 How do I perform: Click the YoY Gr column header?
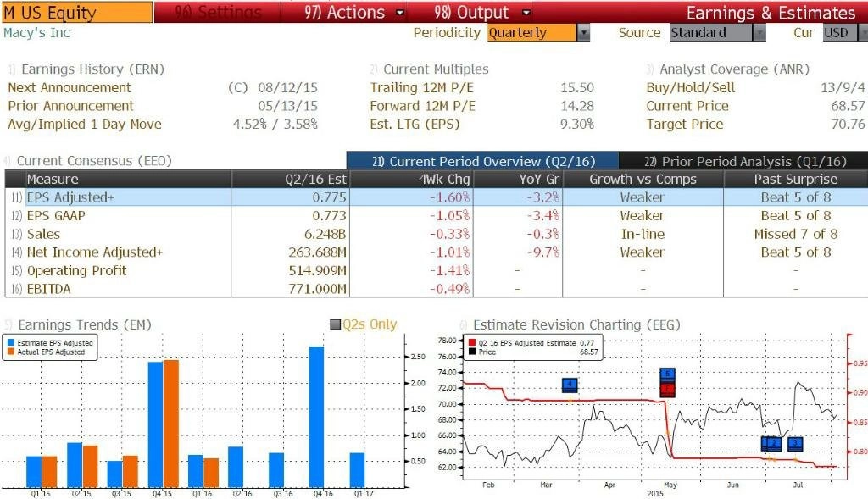tap(518, 180)
